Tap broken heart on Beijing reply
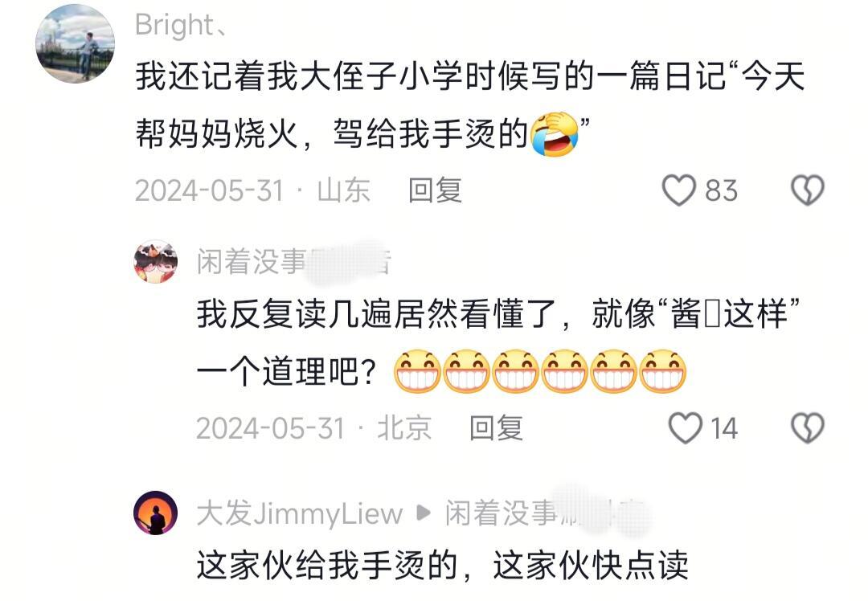The image size is (868, 601). [808, 427]
